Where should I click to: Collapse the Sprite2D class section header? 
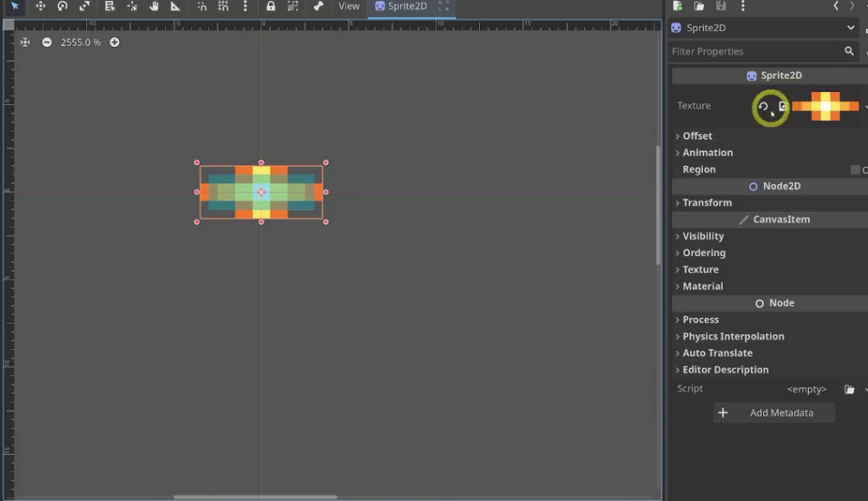769,76
